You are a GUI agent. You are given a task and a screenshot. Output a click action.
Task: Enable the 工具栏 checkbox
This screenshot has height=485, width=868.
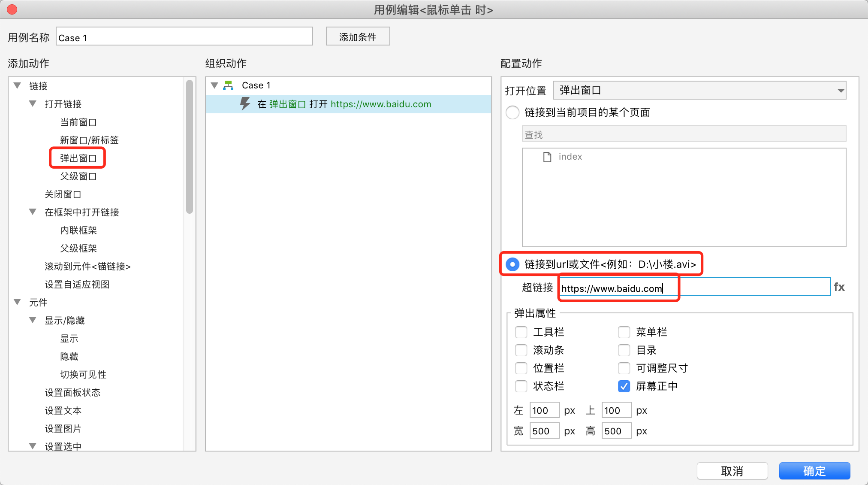tap(521, 332)
